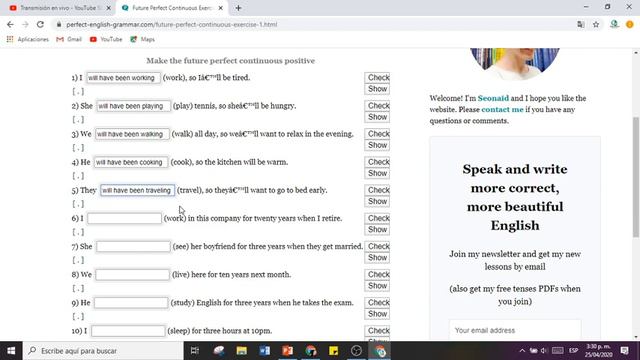Open Word from the taskbar
640x360 pixels.
(264, 351)
